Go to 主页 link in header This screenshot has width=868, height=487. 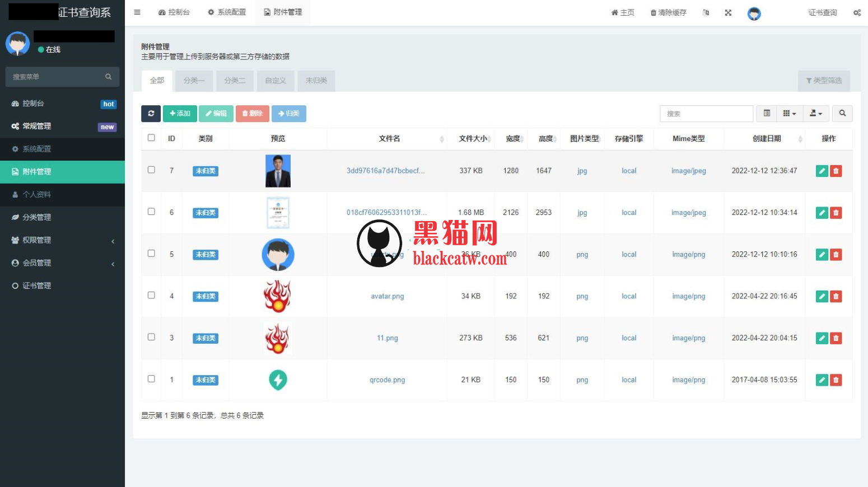pyautogui.click(x=623, y=12)
